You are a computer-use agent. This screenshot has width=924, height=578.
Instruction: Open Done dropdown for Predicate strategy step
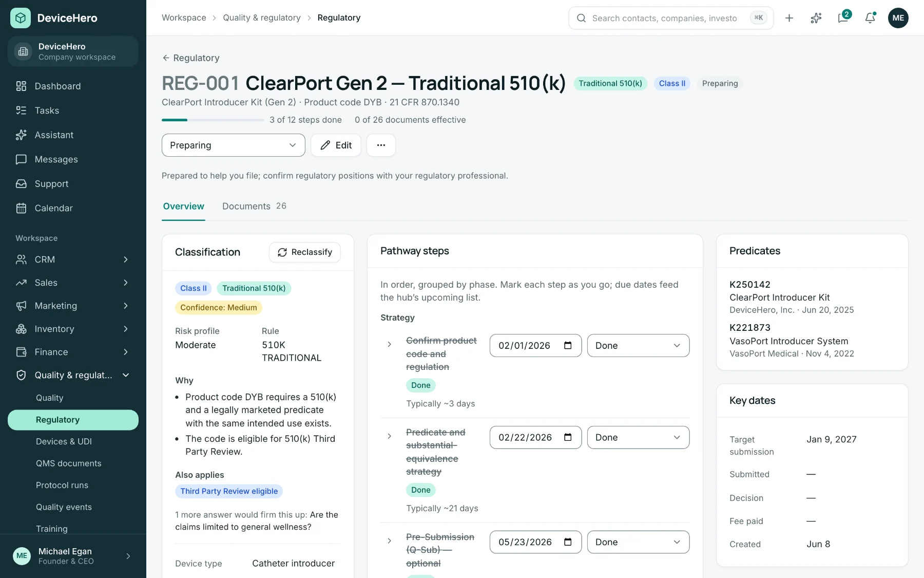[638, 437]
